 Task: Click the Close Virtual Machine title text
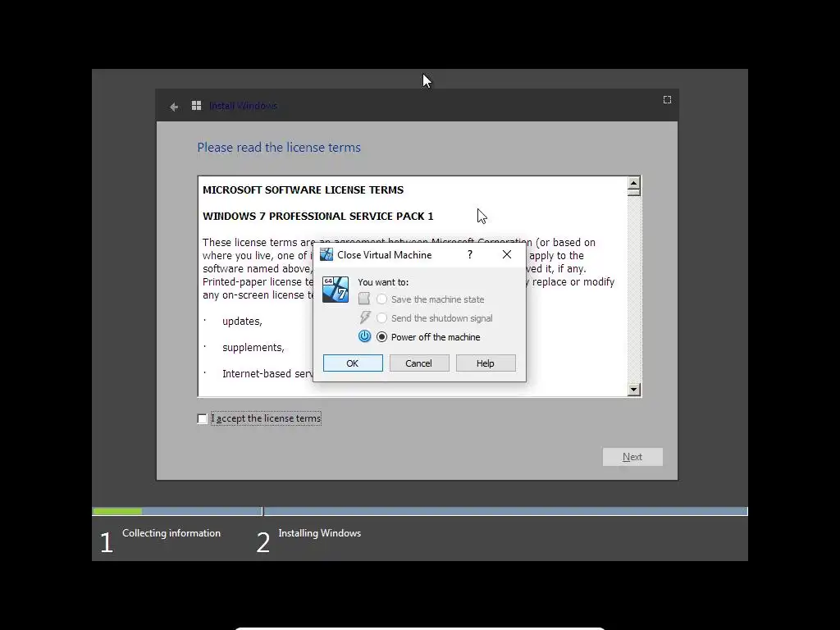385,255
